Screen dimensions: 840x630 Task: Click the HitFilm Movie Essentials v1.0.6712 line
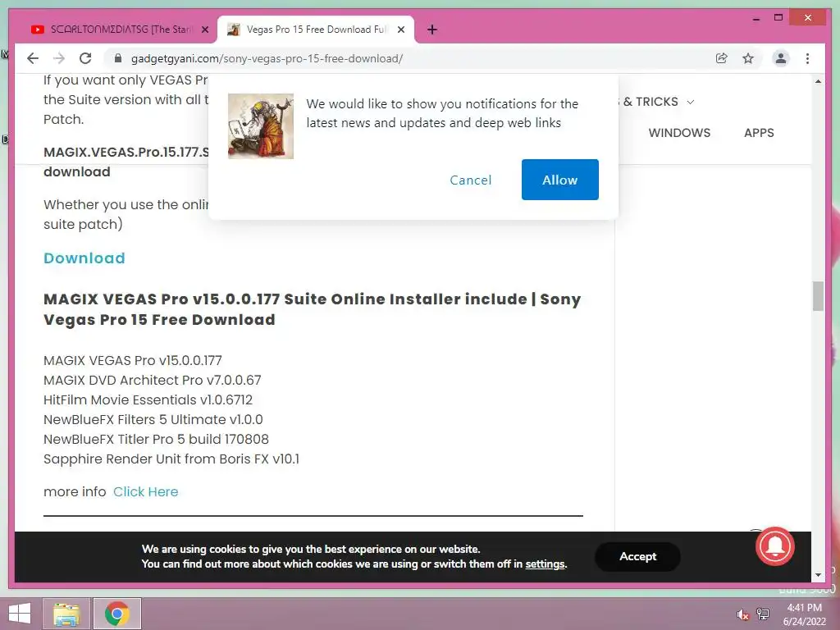(x=148, y=400)
